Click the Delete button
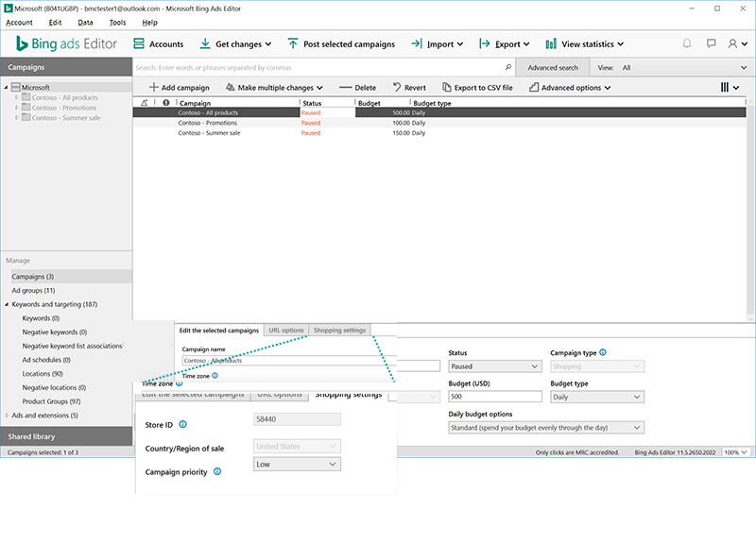 coord(358,87)
